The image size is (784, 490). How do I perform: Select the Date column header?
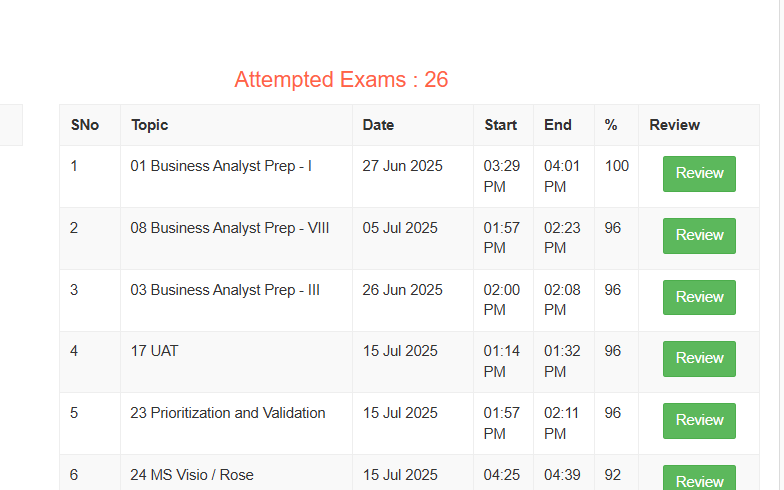point(378,125)
